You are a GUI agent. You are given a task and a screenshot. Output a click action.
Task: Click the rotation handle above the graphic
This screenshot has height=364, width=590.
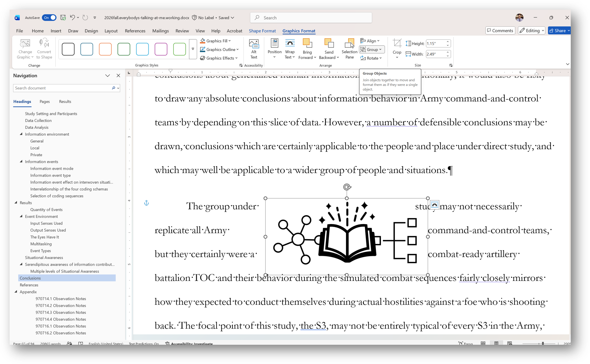tap(347, 187)
